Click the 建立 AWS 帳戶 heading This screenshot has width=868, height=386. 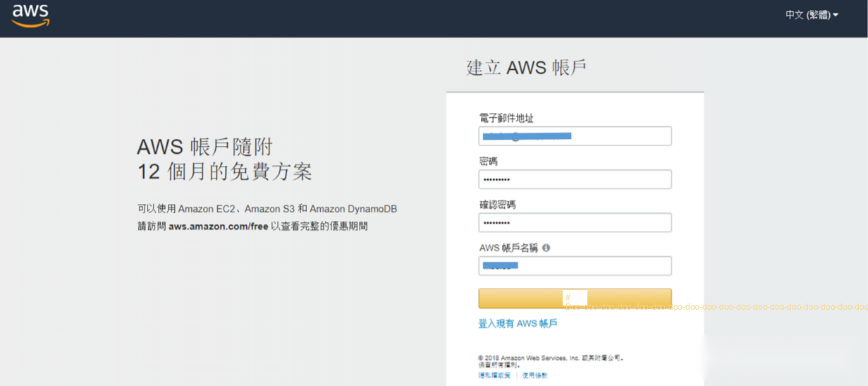click(527, 68)
